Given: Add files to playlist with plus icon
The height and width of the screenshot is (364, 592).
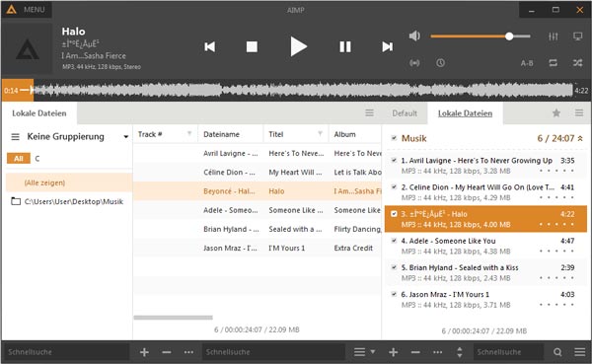Looking at the screenshot, I should [393, 352].
